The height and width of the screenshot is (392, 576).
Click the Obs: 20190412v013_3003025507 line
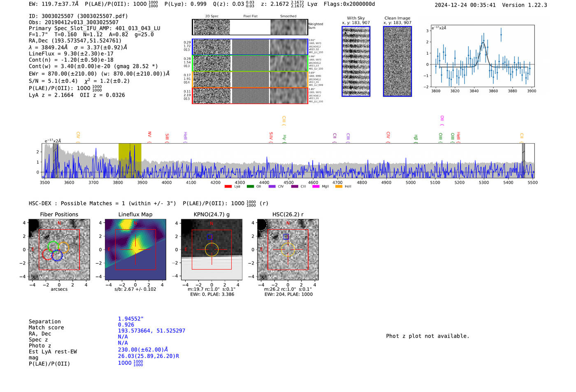pyautogui.click(x=74, y=22)
